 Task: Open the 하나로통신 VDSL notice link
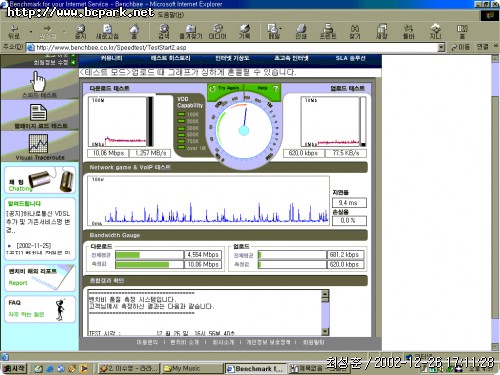tap(38, 221)
